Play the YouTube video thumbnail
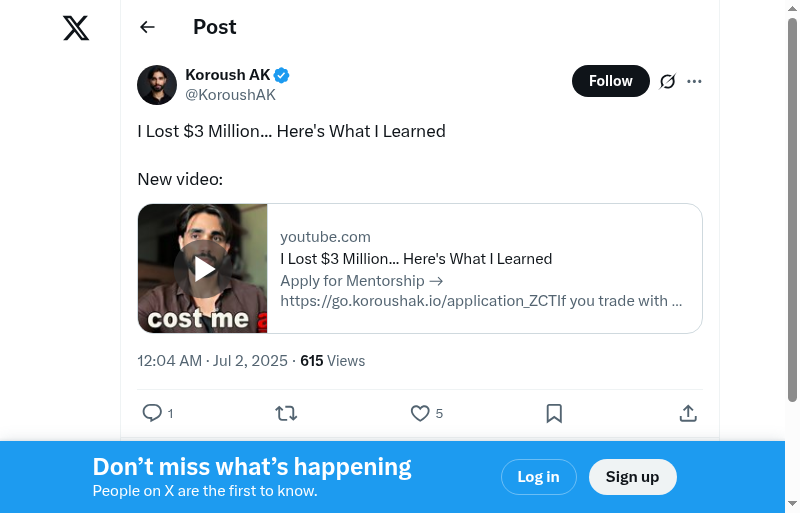Screen dimensions: 800x513 [203, 268]
